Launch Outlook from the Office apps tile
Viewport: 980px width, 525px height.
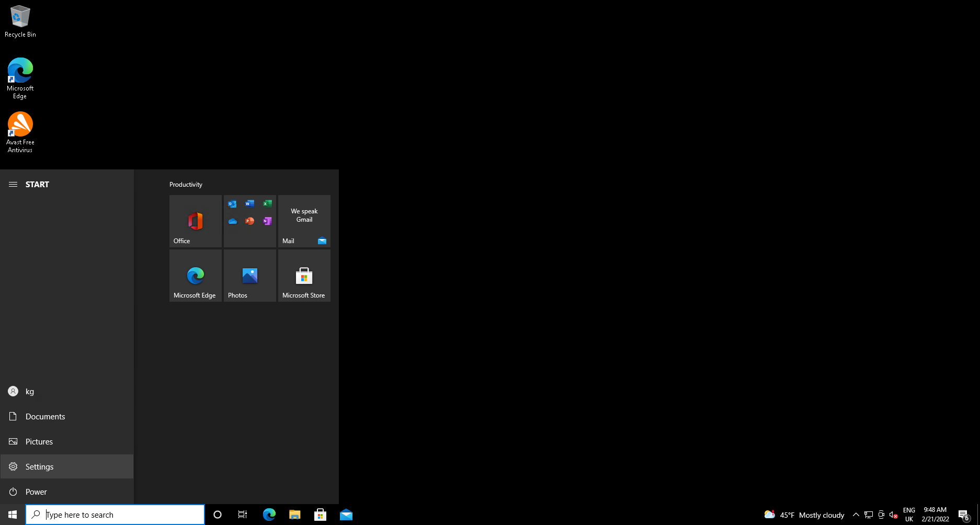click(x=232, y=204)
